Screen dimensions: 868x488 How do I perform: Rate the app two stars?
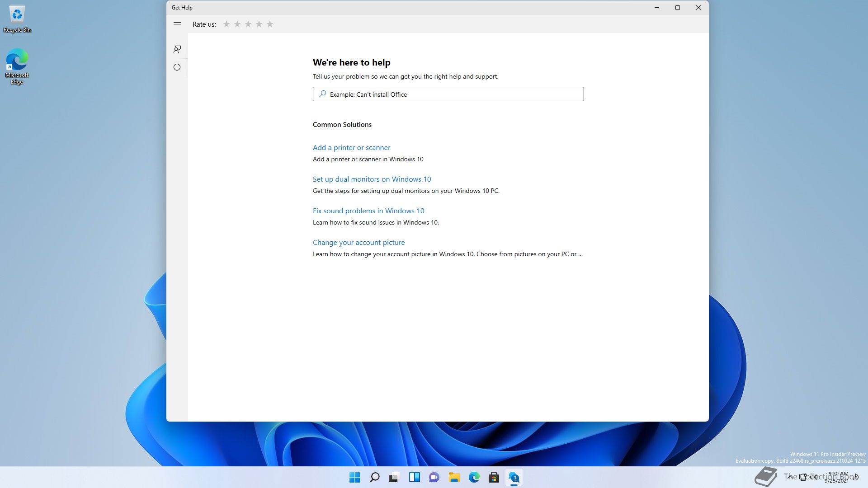[x=237, y=24]
